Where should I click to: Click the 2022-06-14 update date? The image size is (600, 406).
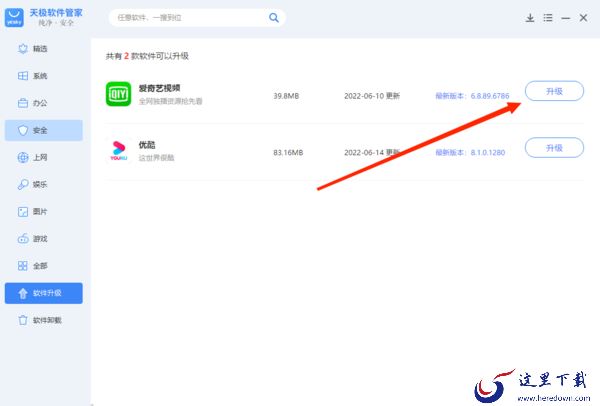tap(372, 152)
